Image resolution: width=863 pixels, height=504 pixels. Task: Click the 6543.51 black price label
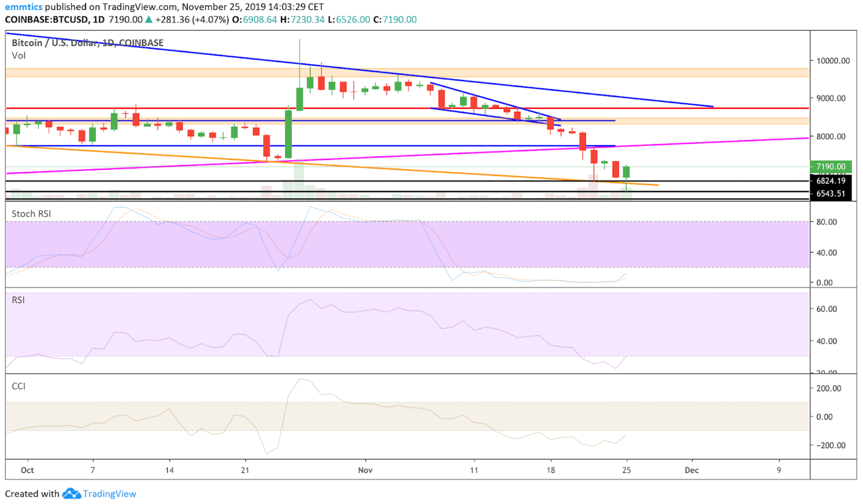point(831,194)
